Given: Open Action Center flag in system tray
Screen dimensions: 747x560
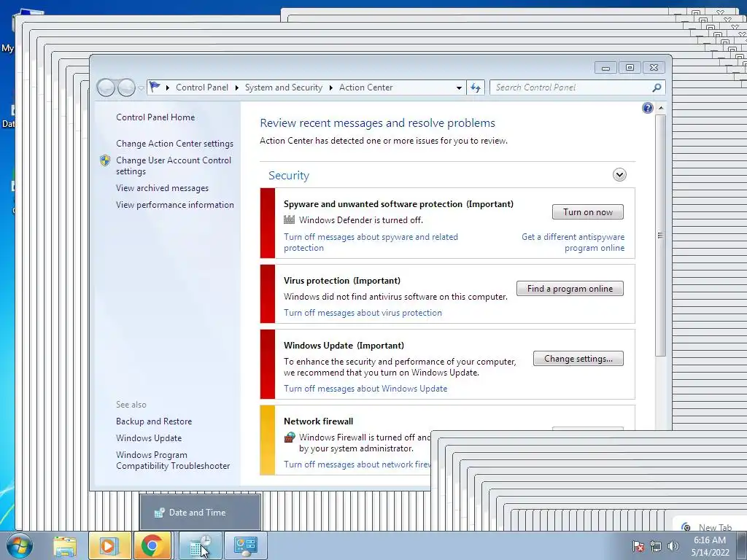Looking at the screenshot, I should (x=638, y=546).
